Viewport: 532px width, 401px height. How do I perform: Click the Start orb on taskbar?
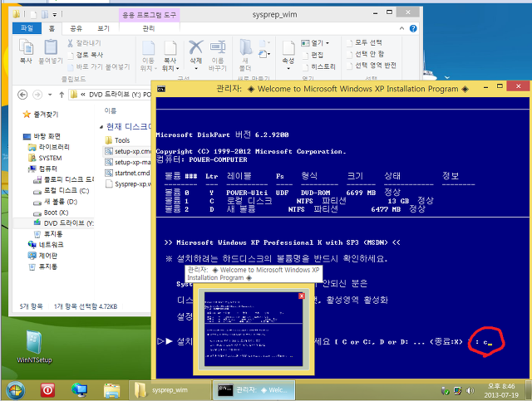(x=15, y=390)
